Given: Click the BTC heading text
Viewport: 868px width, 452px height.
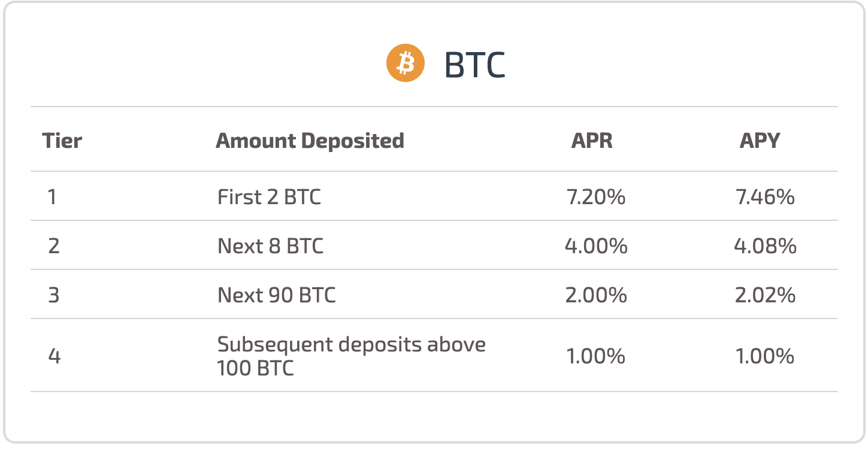Looking at the screenshot, I should click(475, 65).
